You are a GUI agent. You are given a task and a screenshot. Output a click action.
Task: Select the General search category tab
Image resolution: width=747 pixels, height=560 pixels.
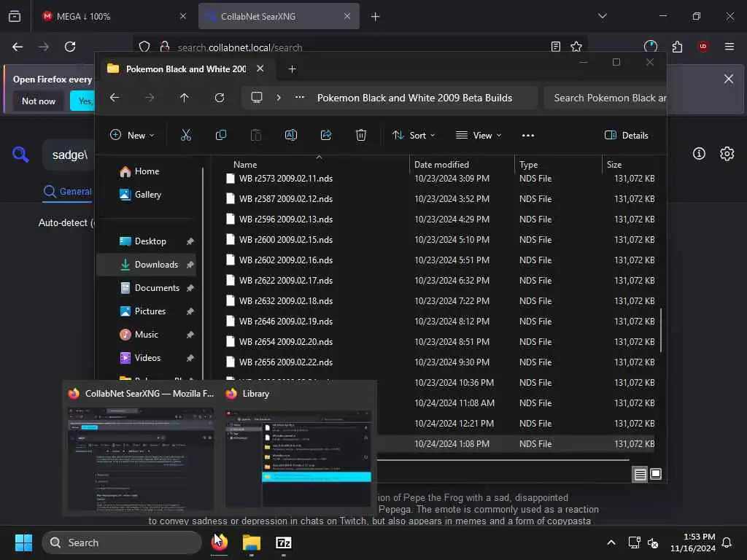point(67,192)
